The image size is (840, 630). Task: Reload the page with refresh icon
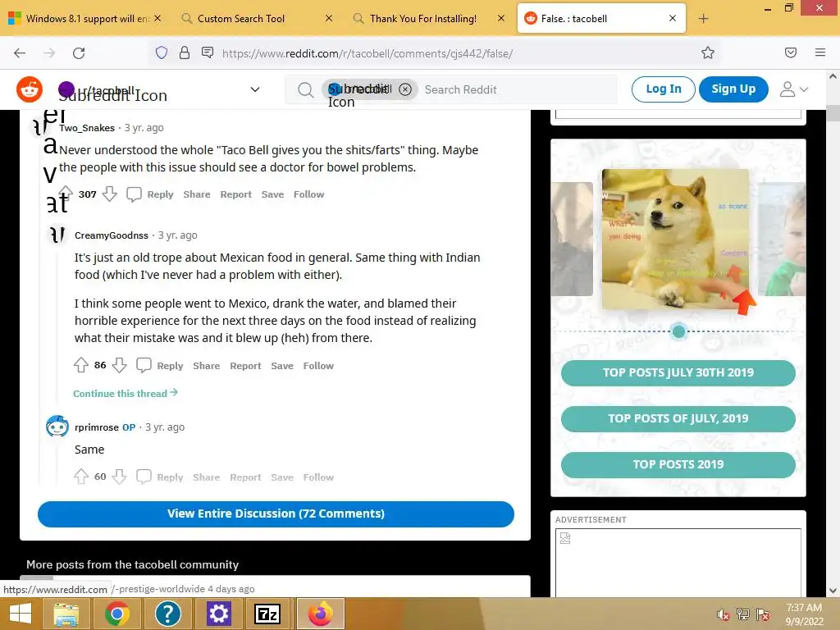tap(79, 53)
